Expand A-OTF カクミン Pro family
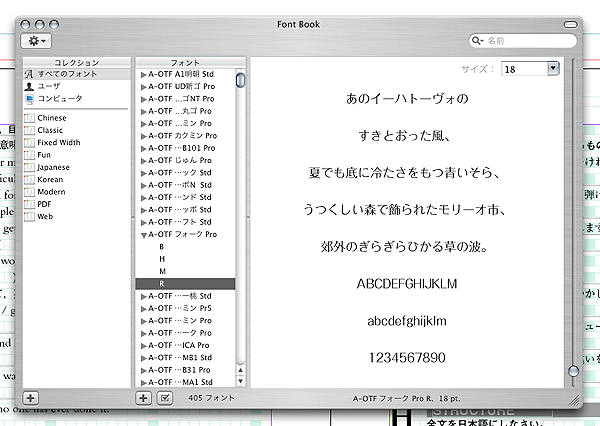 pos(143,136)
